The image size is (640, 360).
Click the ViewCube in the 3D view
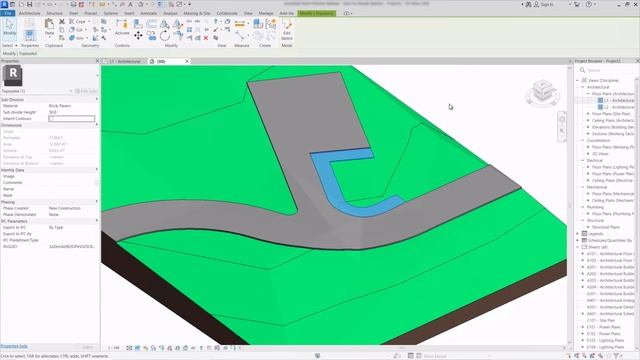pos(542,92)
